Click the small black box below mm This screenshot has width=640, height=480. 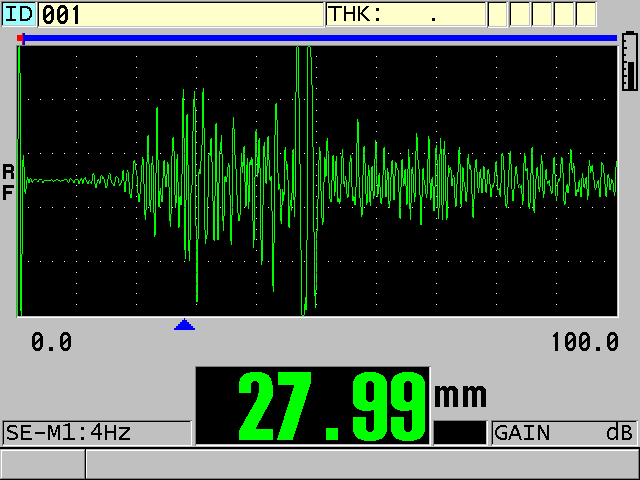point(460,432)
